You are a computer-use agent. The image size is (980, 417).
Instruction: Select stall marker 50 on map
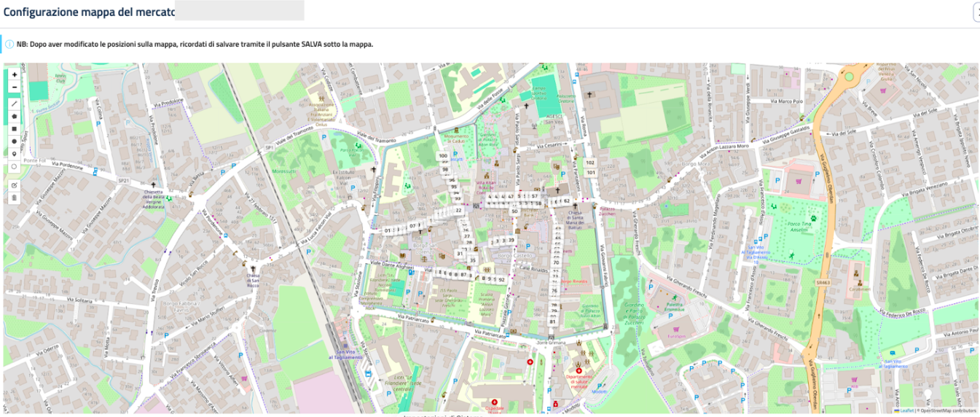tap(514, 211)
